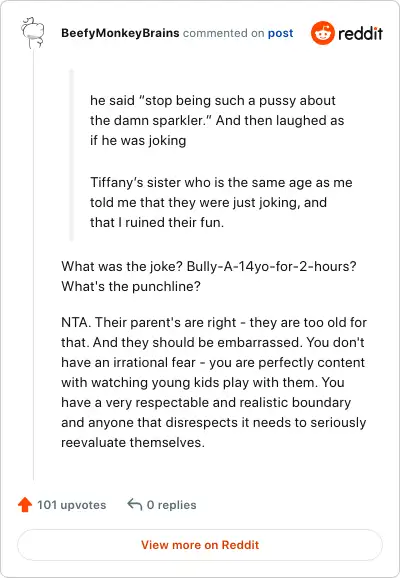Click the gray quote block bar

click(72, 155)
